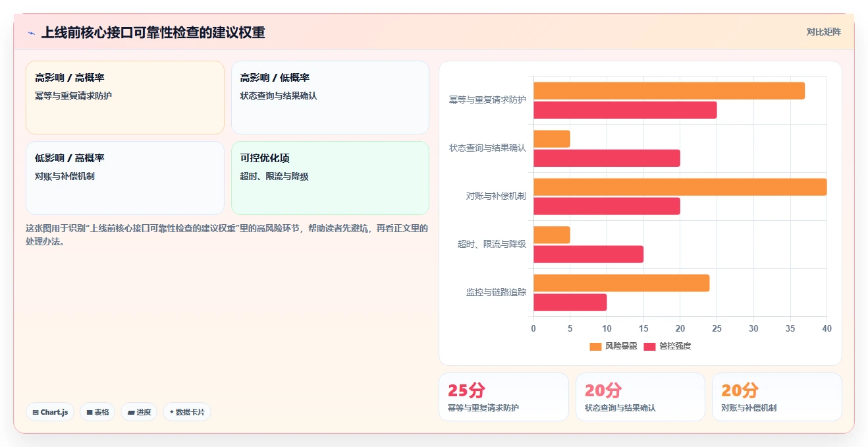Click the red bar for 幂等与重复请求防护

click(x=625, y=110)
